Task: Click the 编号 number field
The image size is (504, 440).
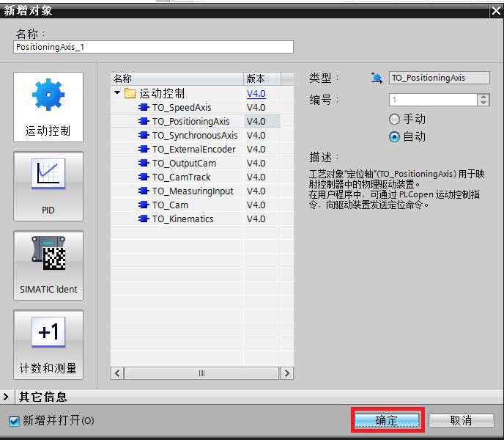Action: [433, 100]
